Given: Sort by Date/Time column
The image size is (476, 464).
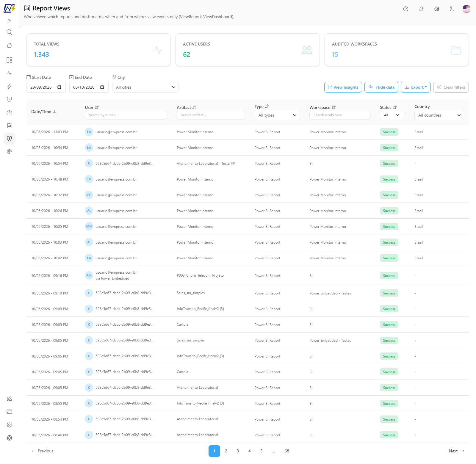Looking at the screenshot, I should [x=44, y=112].
